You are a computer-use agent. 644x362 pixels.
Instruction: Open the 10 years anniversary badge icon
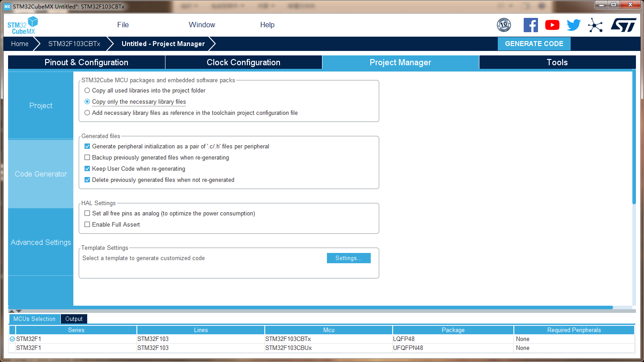504,25
